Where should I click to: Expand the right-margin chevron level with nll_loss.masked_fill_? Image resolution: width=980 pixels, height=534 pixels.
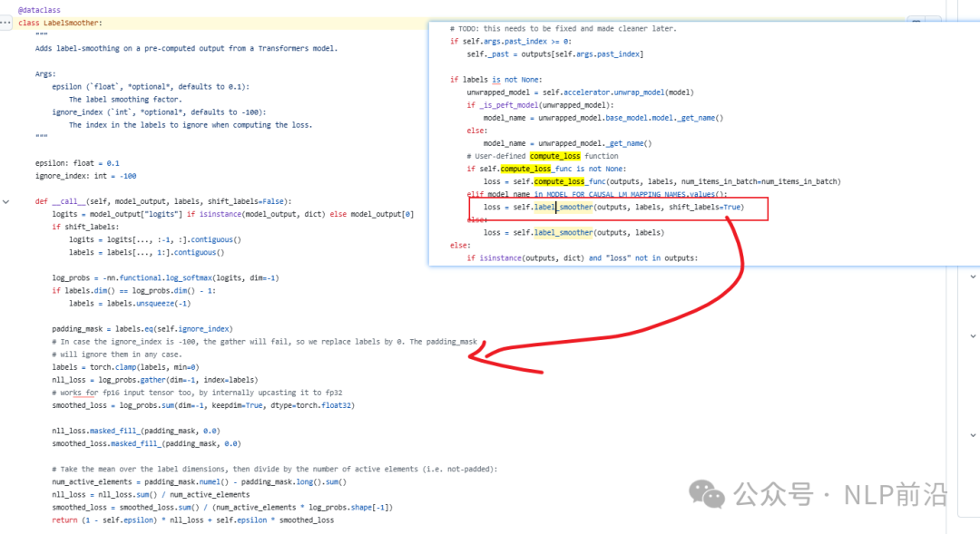point(973,435)
